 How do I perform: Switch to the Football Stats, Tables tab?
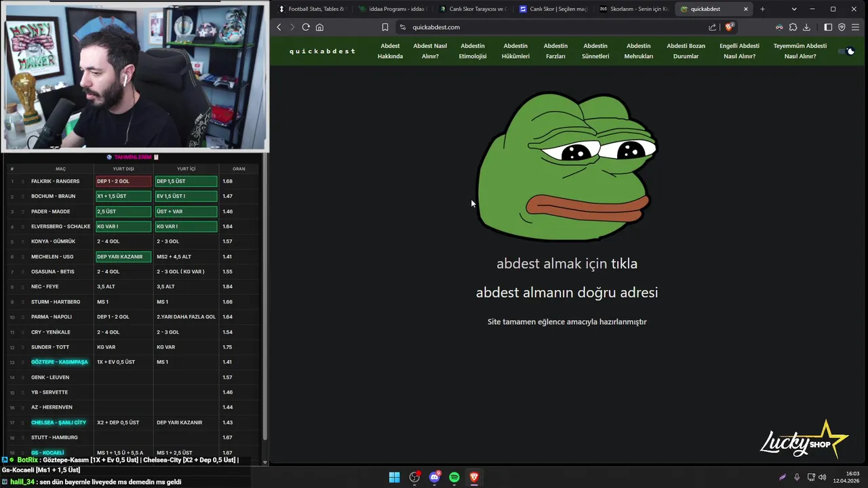pos(312,9)
